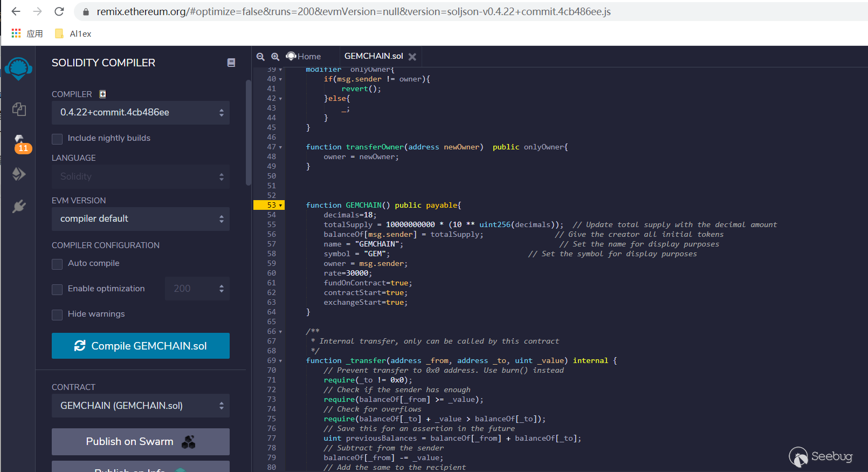Image resolution: width=868 pixels, height=472 pixels.
Task: Click the zoom out magnifier icon
Action: (260, 57)
